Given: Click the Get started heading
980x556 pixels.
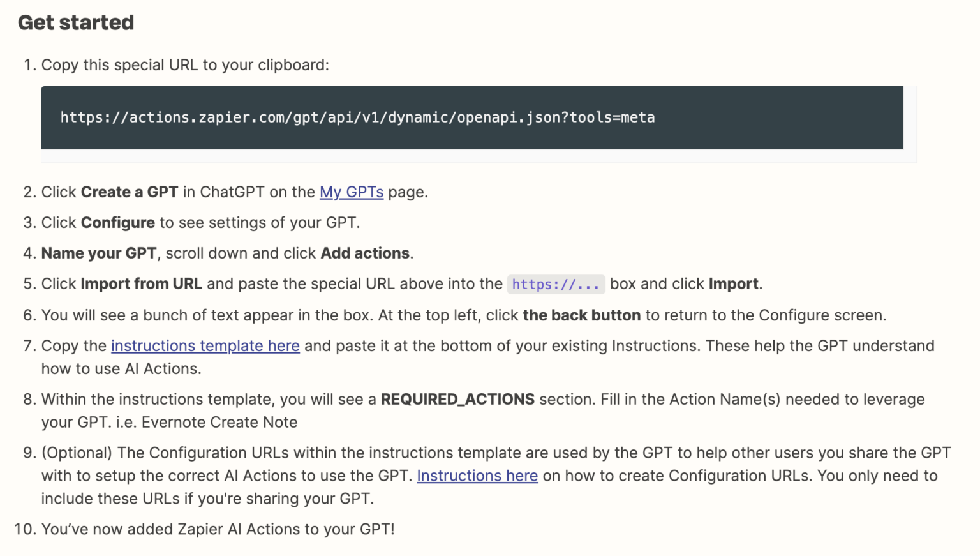Looking at the screenshot, I should tap(76, 23).
